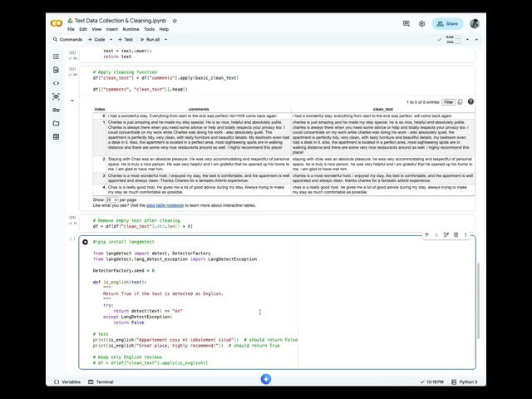Open the user account avatar
The width and height of the screenshot is (532, 399).
pos(475,23)
